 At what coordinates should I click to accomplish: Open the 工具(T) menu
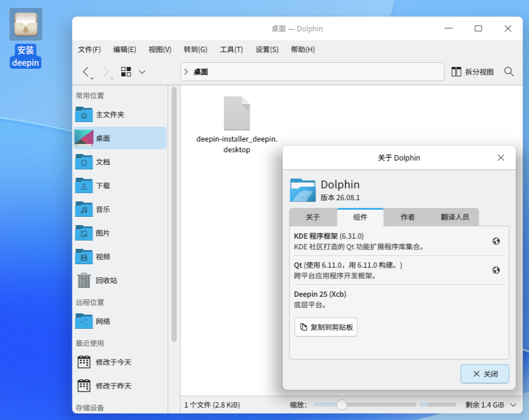231,50
